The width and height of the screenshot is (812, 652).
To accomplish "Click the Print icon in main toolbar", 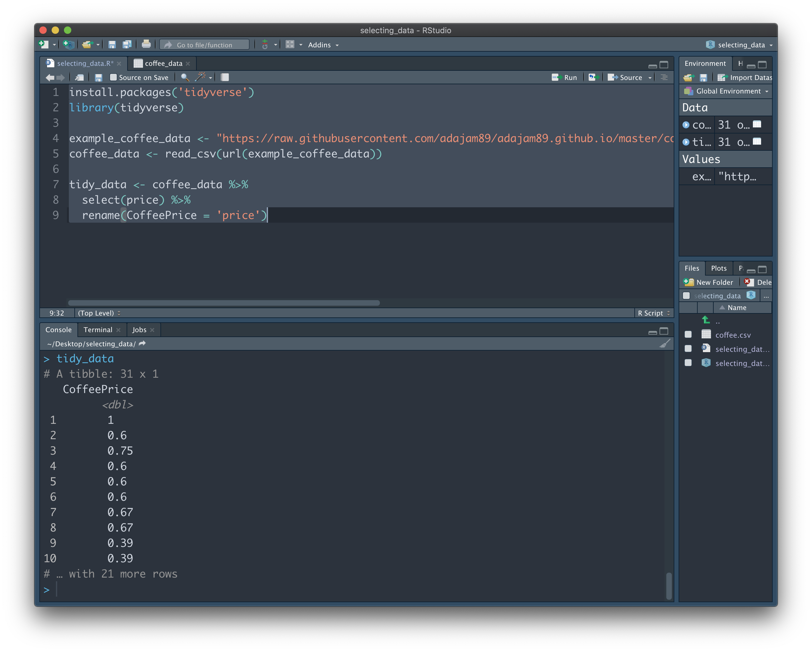I will click(x=146, y=45).
